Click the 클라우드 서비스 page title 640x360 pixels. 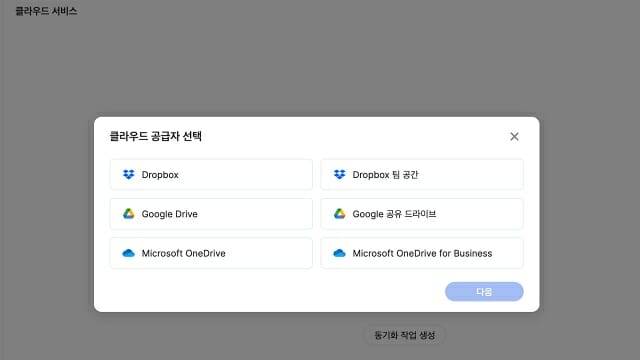click(x=46, y=11)
